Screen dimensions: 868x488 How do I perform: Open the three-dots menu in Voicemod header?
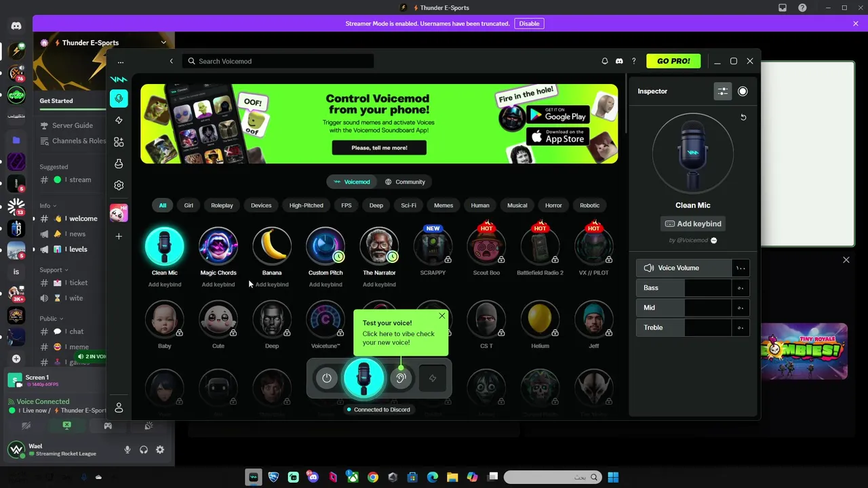pyautogui.click(x=121, y=61)
